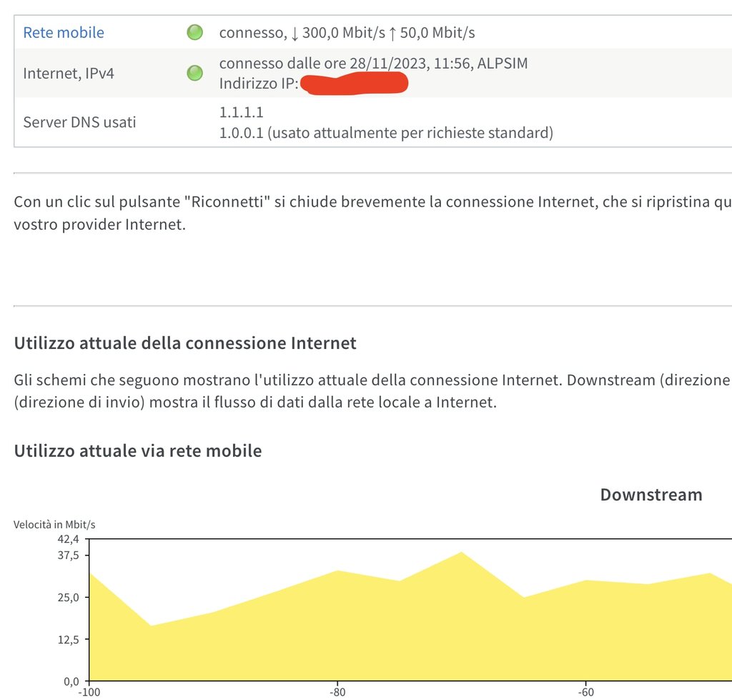
Task: Select the 1.1.1.1 DNS server entry
Action: (x=241, y=112)
